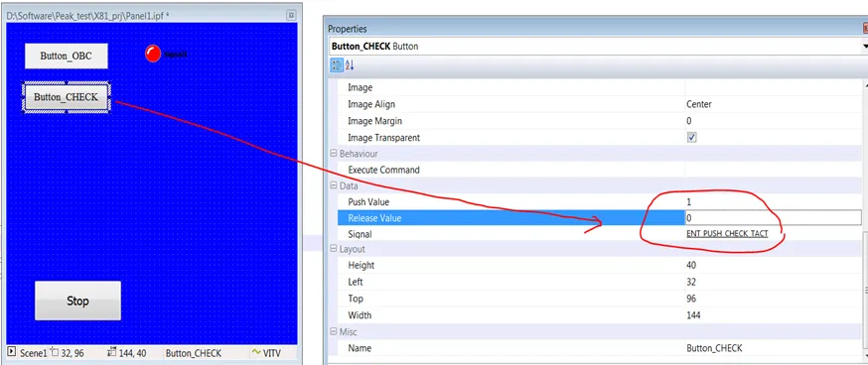The height and width of the screenshot is (365, 868).
Task: Click the Button_OBC button on the panel
Action: coord(66,56)
